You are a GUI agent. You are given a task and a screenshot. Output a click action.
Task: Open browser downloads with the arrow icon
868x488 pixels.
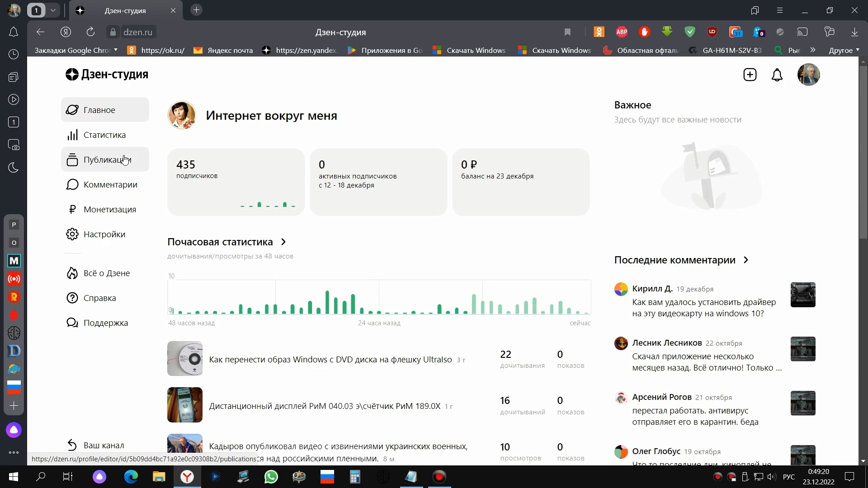[x=855, y=32]
